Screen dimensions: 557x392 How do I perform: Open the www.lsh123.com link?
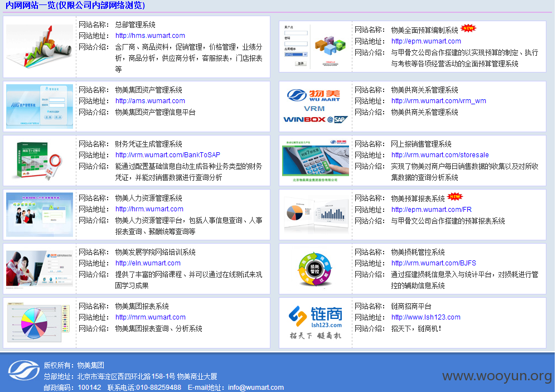[425, 317]
